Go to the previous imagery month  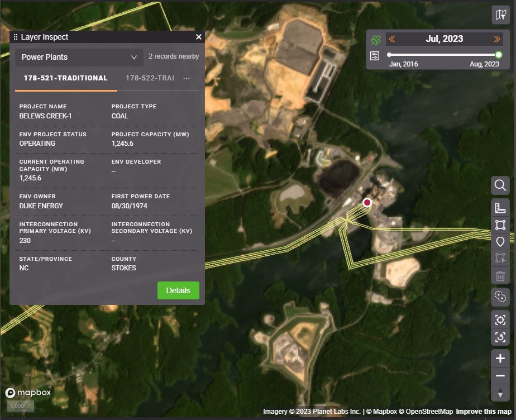coord(392,39)
